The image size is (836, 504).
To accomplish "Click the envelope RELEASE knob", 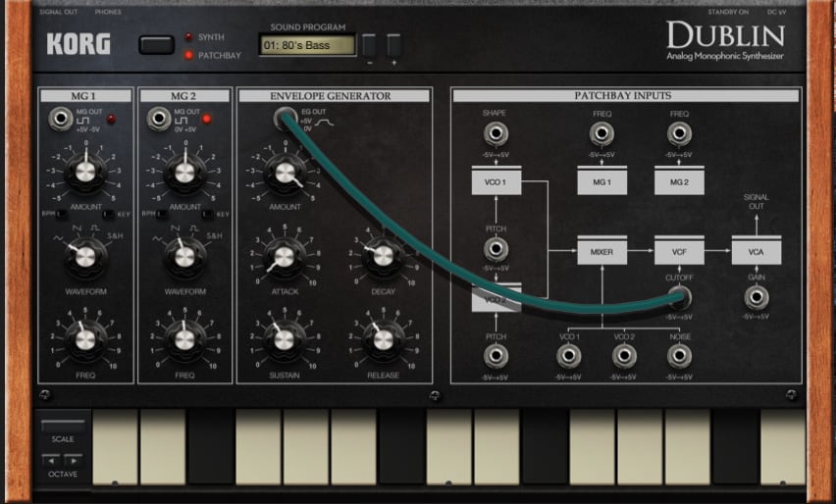I will click(x=383, y=340).
